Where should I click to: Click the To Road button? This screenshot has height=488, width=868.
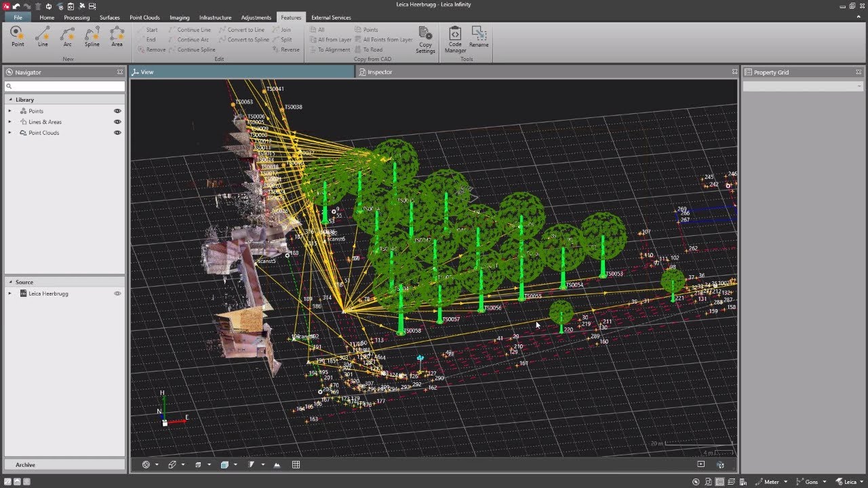click(x=369, y=49)
